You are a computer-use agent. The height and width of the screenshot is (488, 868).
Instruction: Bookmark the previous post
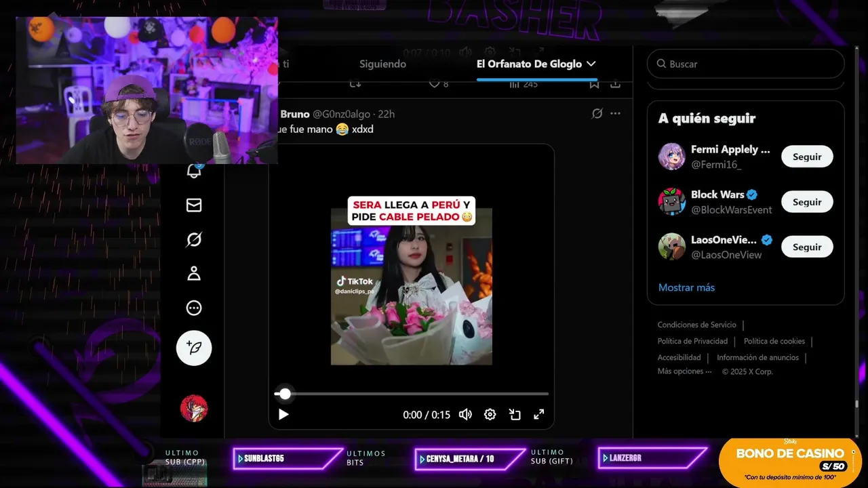coord(594,84)
